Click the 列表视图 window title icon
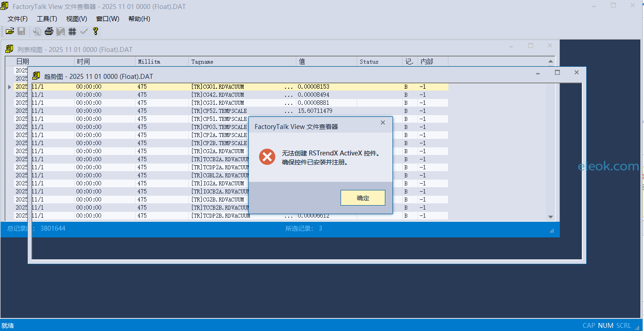 (9, 49)
